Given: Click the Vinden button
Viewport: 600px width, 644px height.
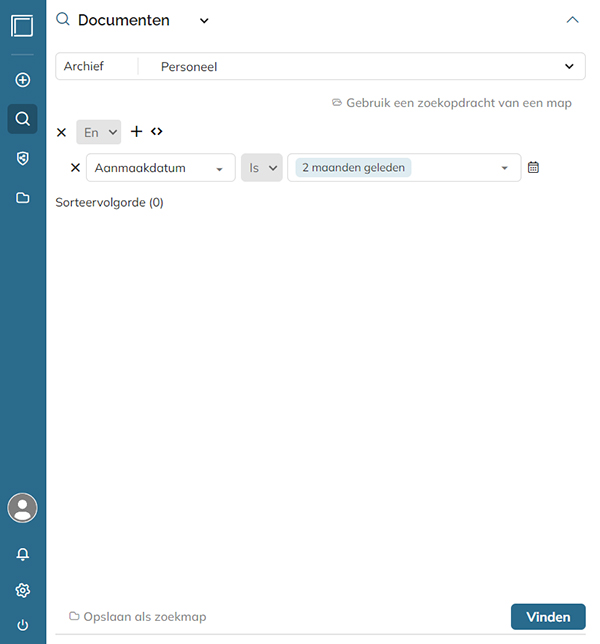Looking at the screenshot, I should pyautogui.click(x=548, y=616).
